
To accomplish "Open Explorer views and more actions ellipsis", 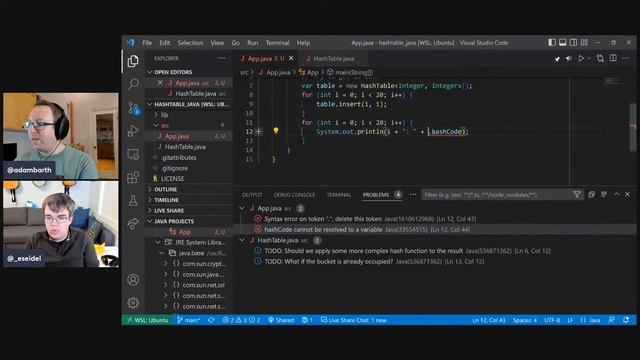I will click(222, 58).
